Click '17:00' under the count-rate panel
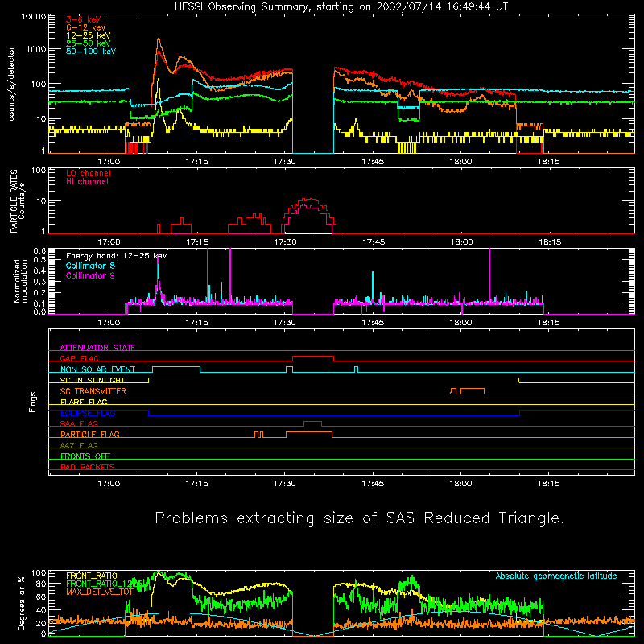 point(109,162)
